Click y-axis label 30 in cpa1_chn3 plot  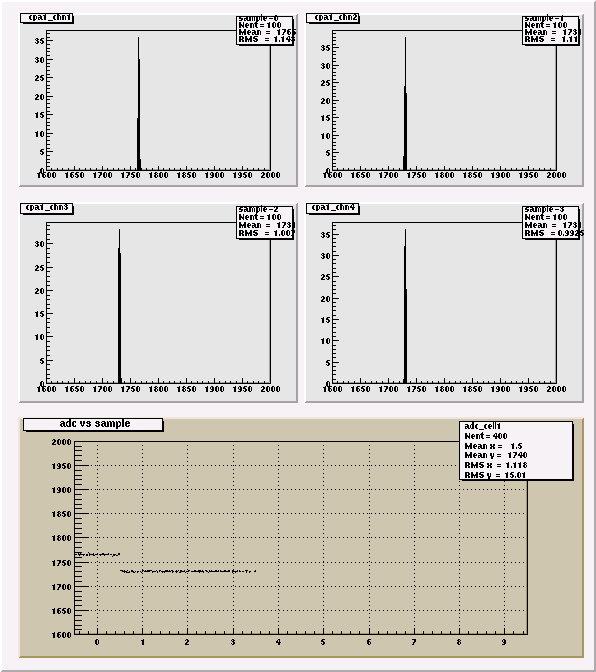[x=39, y=244]
